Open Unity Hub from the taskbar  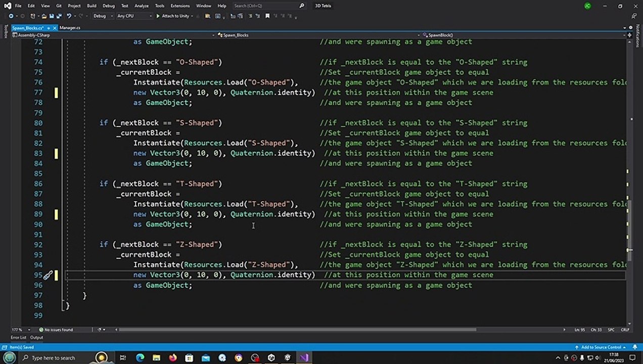[271, 358]
